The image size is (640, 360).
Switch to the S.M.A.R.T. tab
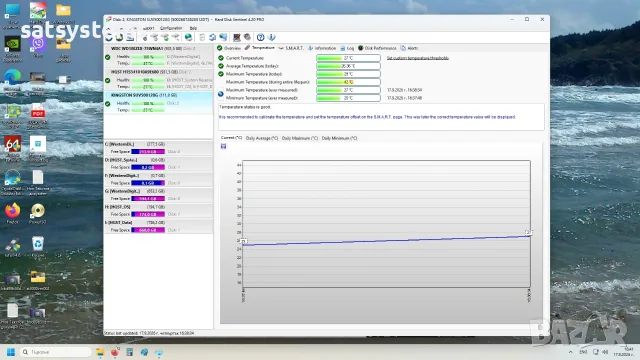291,48
